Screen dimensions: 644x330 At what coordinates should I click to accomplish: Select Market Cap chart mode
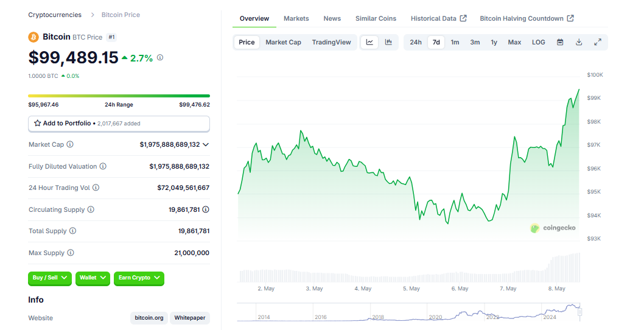coord(284,42)
